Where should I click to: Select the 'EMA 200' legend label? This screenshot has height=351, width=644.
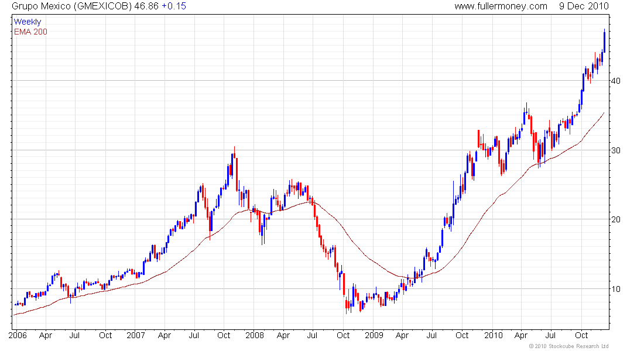30,32
